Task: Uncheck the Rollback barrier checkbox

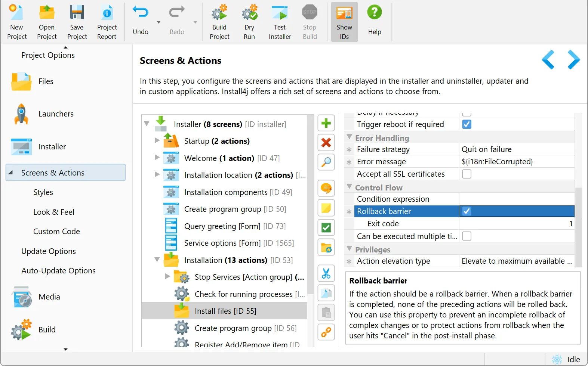Action: point(467,211)
